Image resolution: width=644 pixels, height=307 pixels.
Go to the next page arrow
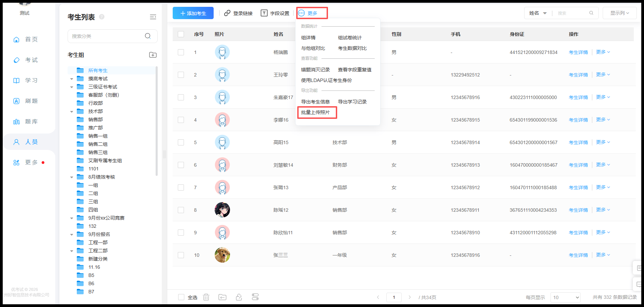[x=410, y=297]
